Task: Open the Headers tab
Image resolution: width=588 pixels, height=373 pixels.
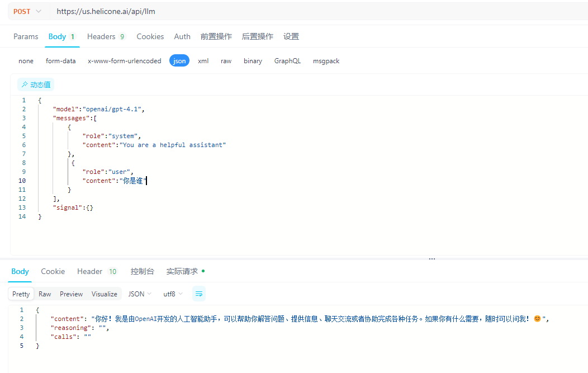Action: point(106,36)
